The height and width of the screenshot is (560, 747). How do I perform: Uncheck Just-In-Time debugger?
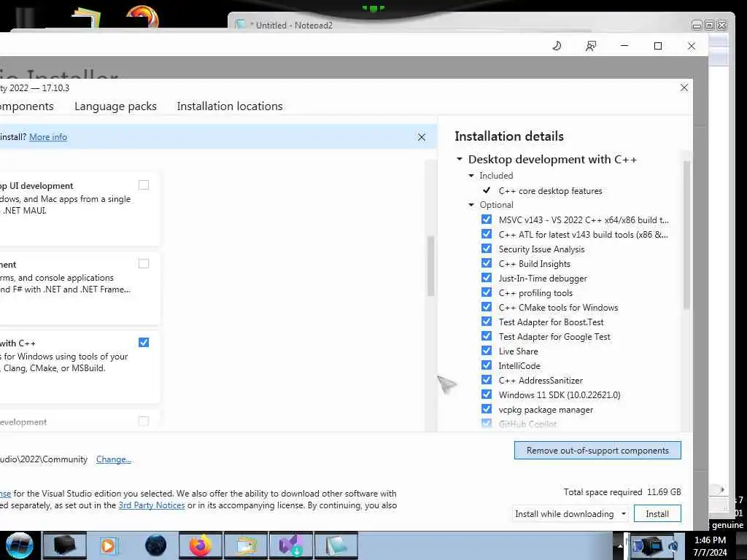coord(487,278)
